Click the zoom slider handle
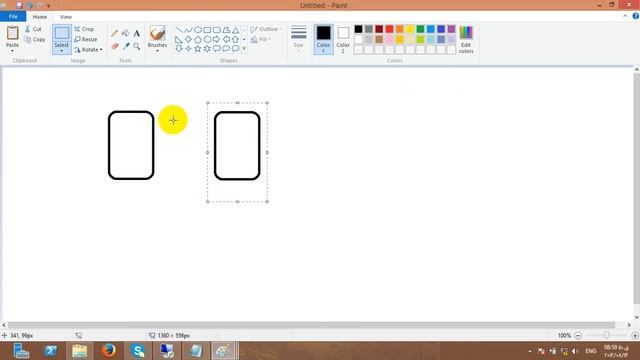Image resolution: width=640 pixels, height=360 pixels. [607, 335]
